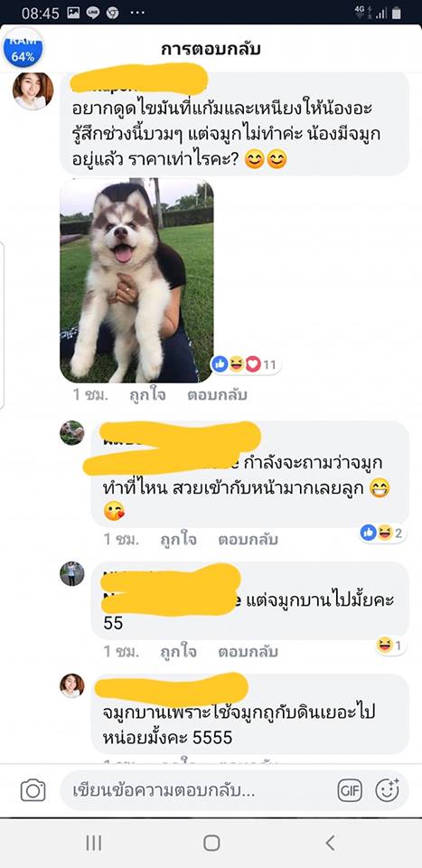422x868 pixels.
Task: Tap the Android back navigation button
Action: coord(330,843)
